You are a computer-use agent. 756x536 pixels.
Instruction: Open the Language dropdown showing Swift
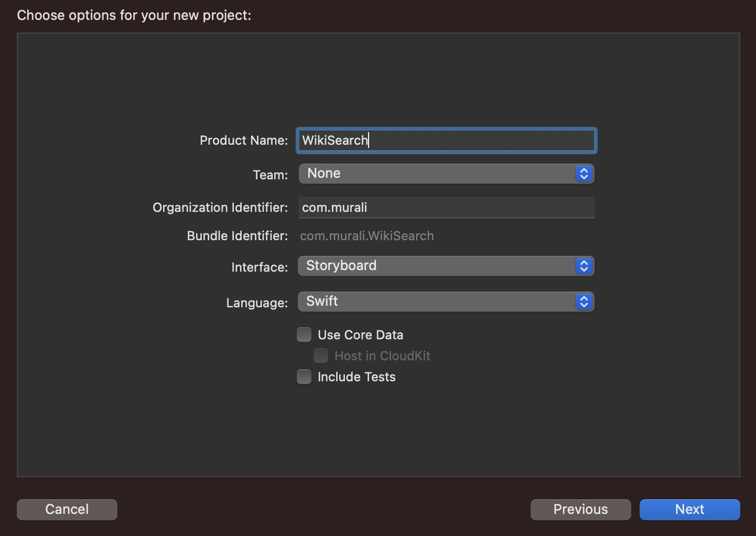point(446,302)
